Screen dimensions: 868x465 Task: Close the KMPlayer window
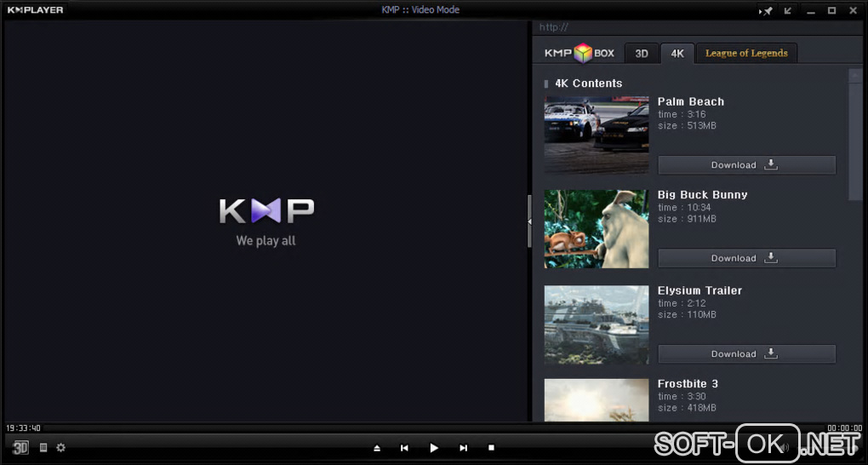[853, 10]
